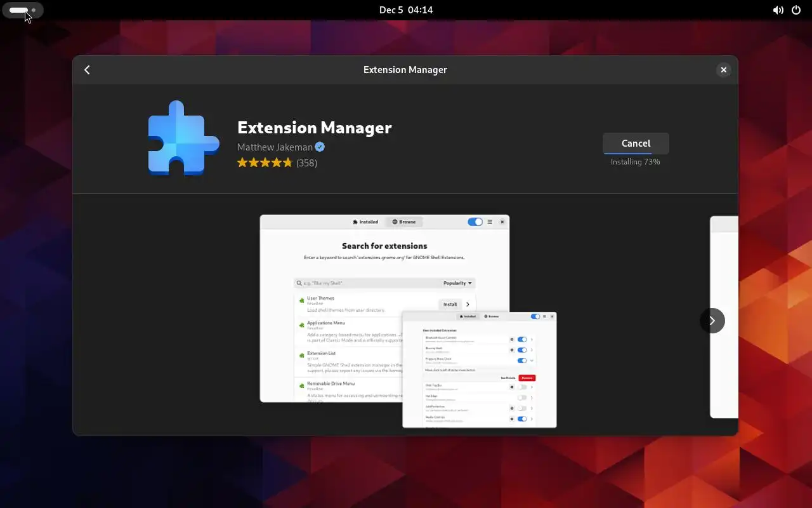The image size is (812, 508).
Task: Open the volume indicator in top bar
Action: [778, 10]
